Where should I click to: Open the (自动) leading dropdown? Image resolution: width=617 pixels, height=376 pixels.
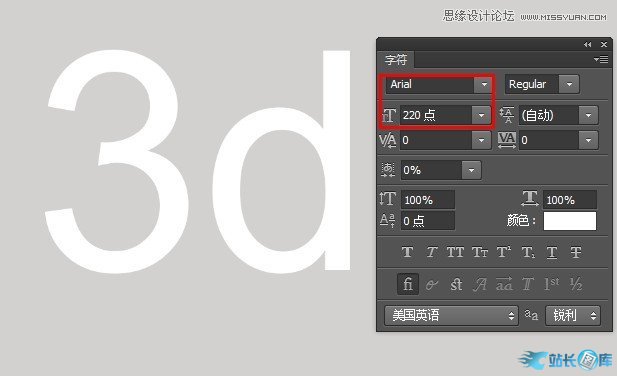coord(588,115)
